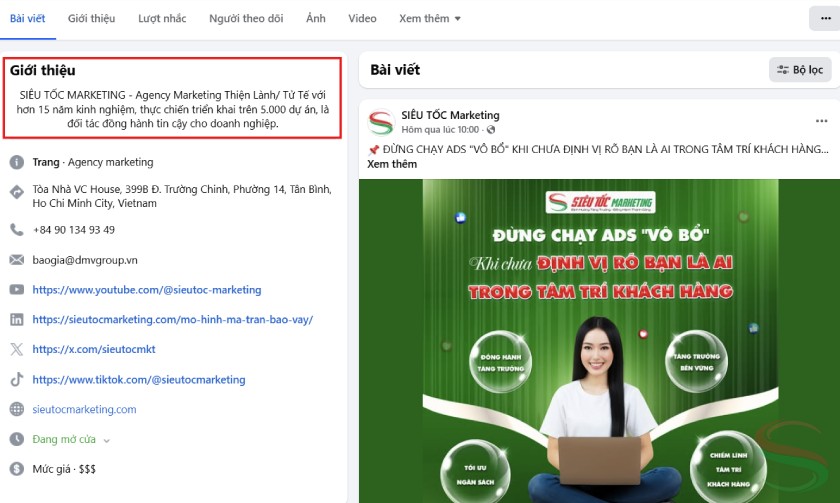Click the Giới thiệu section heading

click(42, 70)
